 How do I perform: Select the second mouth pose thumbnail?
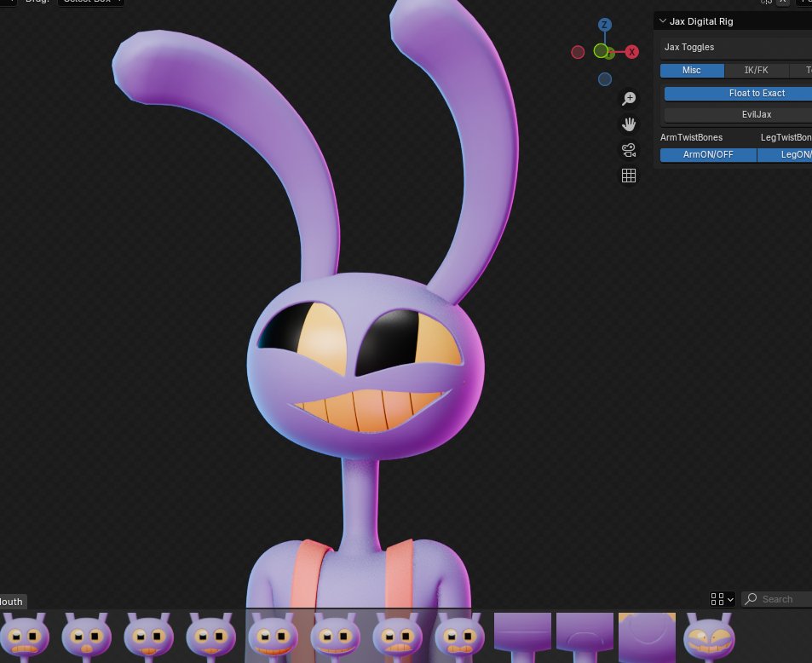pos(86,637)
